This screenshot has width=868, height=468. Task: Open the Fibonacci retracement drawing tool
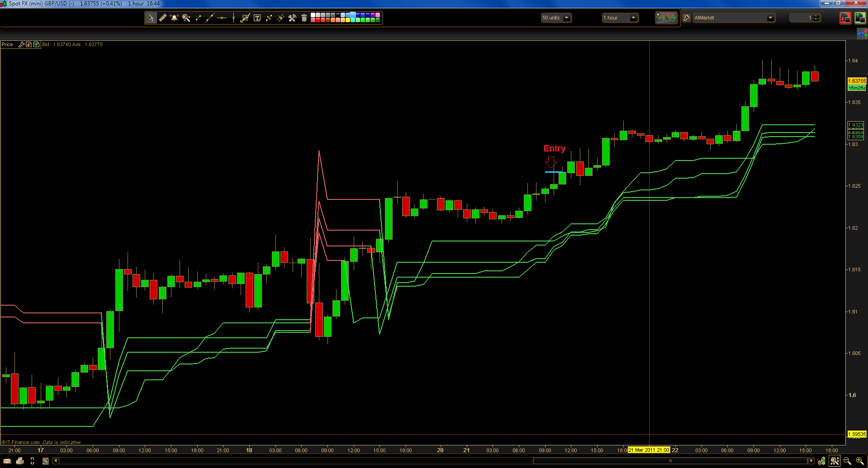[x=245, y=18]
